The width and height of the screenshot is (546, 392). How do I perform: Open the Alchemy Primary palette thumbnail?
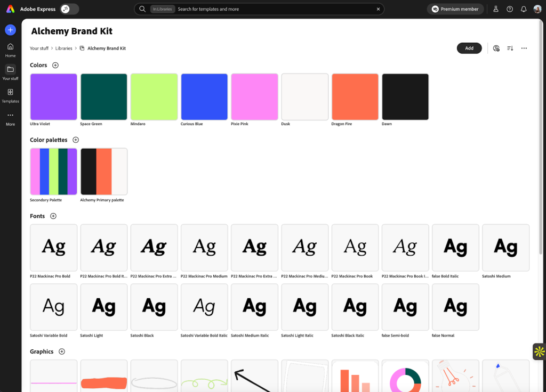click(x=104, y=171)
